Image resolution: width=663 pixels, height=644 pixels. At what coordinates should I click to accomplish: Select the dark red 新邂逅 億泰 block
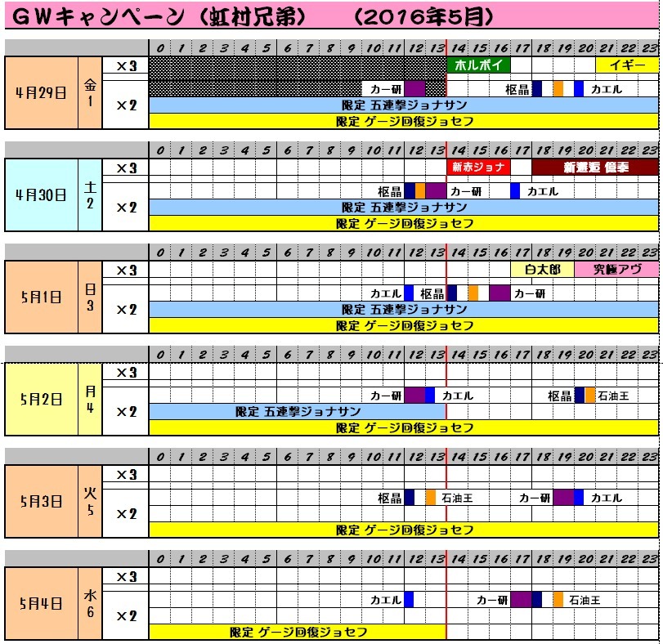(x=595, y=168)
